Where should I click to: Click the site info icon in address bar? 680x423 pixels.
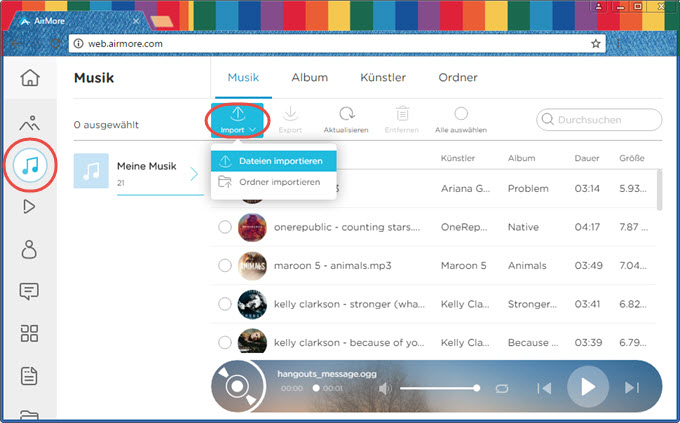click(78, 43)
